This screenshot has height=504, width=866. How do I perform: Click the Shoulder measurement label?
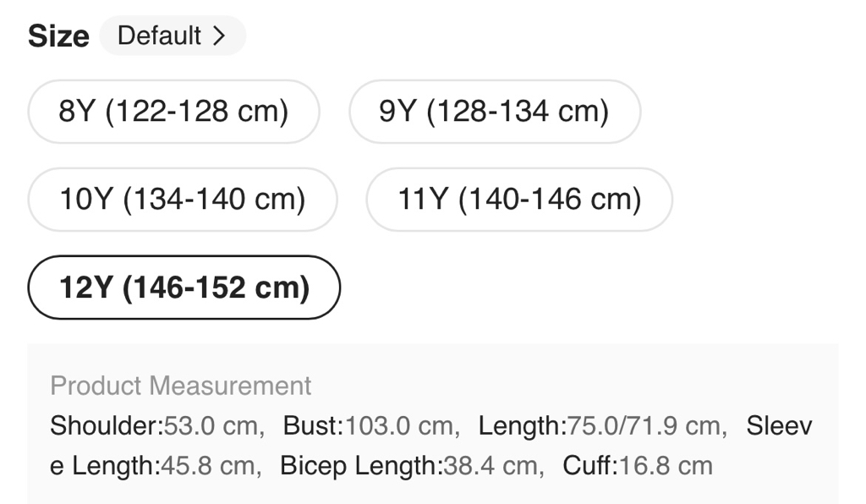106,425
